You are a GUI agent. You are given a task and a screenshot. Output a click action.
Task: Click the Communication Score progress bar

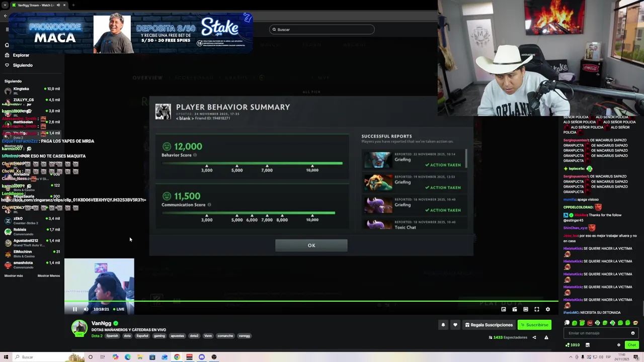tap(248, 213)
